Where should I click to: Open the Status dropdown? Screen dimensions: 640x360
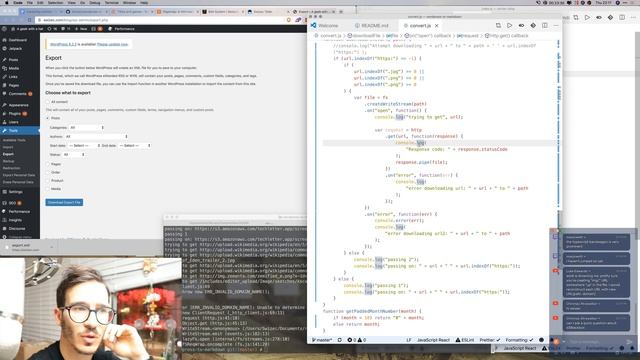point(73,155)
